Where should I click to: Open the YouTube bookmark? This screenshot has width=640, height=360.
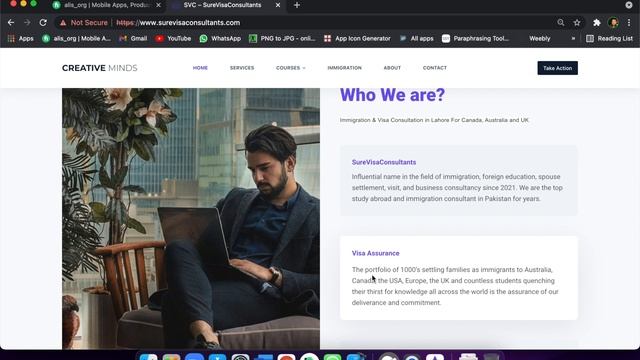click(173, 38)
